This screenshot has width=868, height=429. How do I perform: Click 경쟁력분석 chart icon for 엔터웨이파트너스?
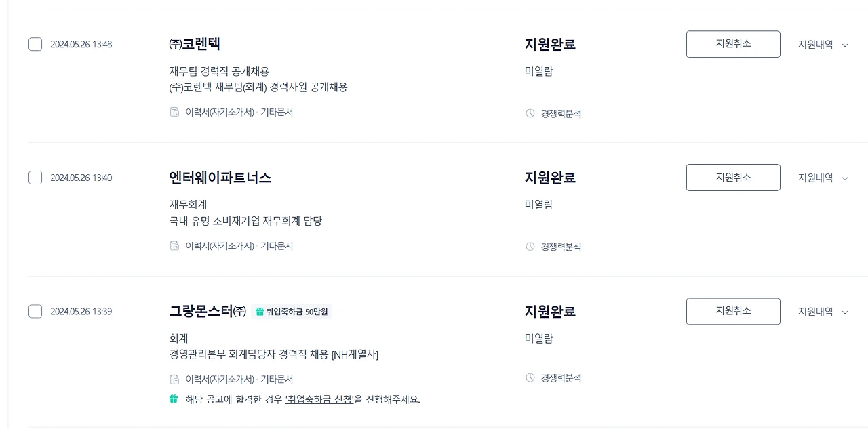(x=530, y=247)
